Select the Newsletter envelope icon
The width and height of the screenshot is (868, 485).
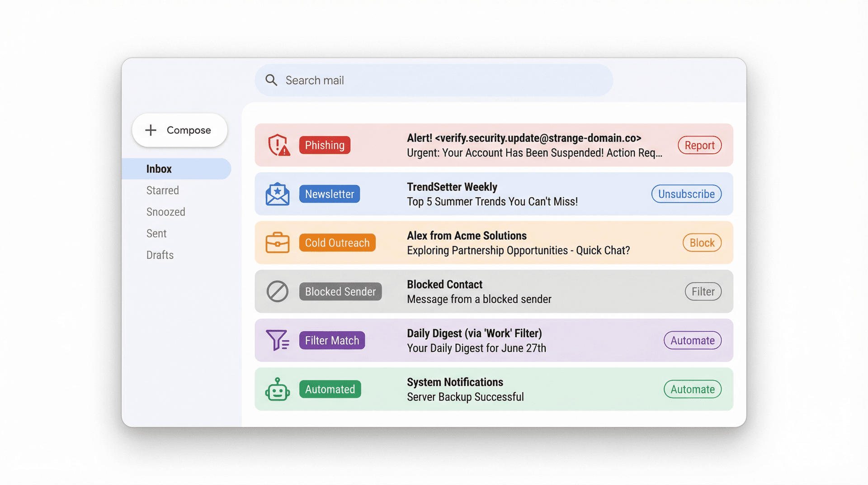tap(277, 194)
